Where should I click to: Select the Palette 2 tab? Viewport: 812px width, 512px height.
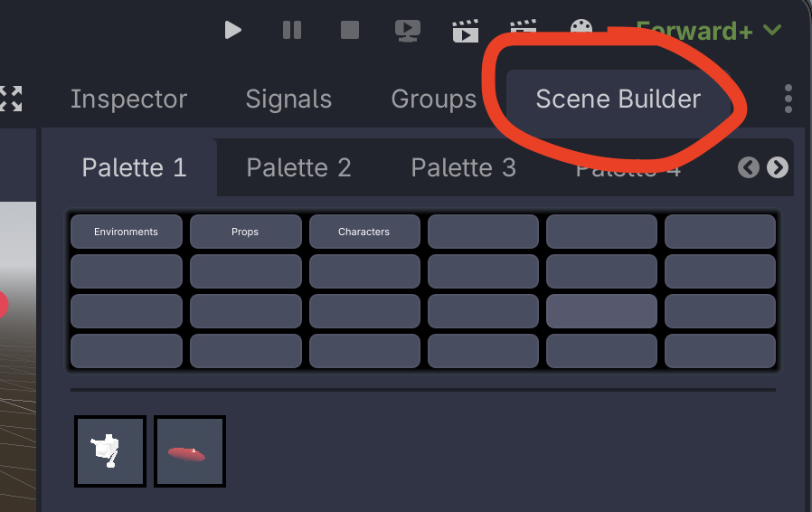point(298,167)
